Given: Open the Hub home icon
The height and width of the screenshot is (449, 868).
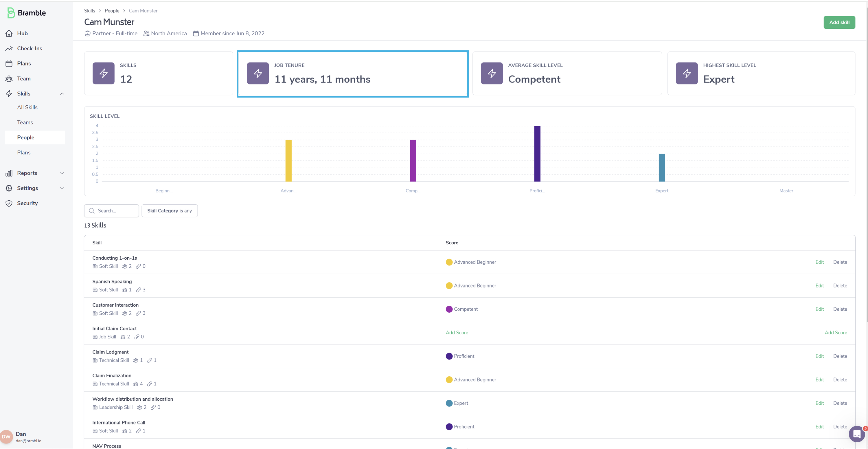Looking at the screenshot, I should tap(9, 33).
